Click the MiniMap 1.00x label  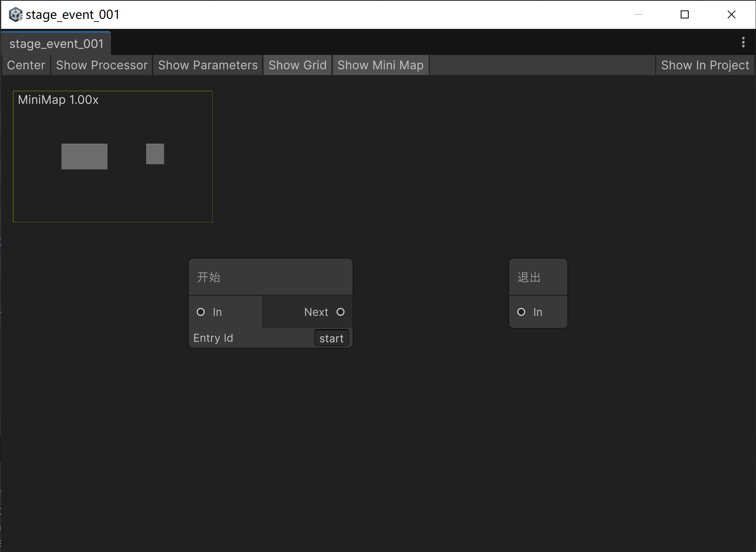tap(58, 99)
